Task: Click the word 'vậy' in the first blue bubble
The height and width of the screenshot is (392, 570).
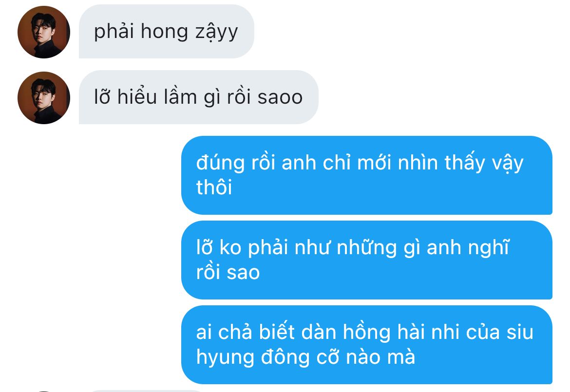Action: click(508, 164)
